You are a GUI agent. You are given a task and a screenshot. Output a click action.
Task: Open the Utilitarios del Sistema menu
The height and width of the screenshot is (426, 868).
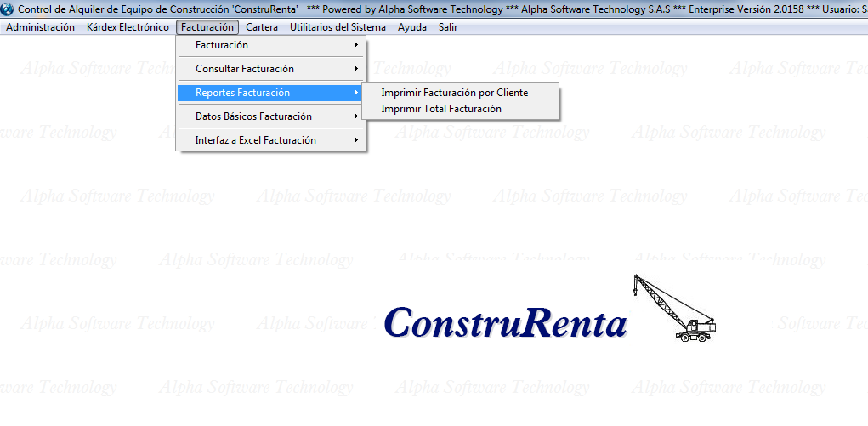pos(338,27)
